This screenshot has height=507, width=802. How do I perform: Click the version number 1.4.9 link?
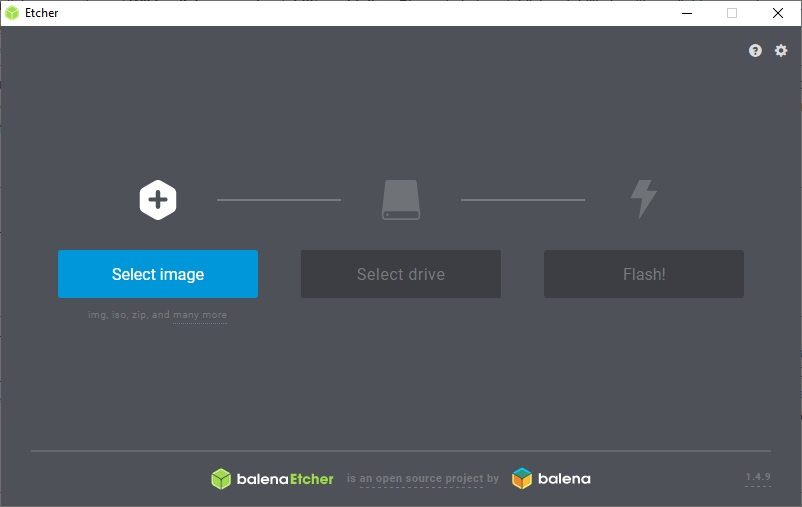(758, 477)
